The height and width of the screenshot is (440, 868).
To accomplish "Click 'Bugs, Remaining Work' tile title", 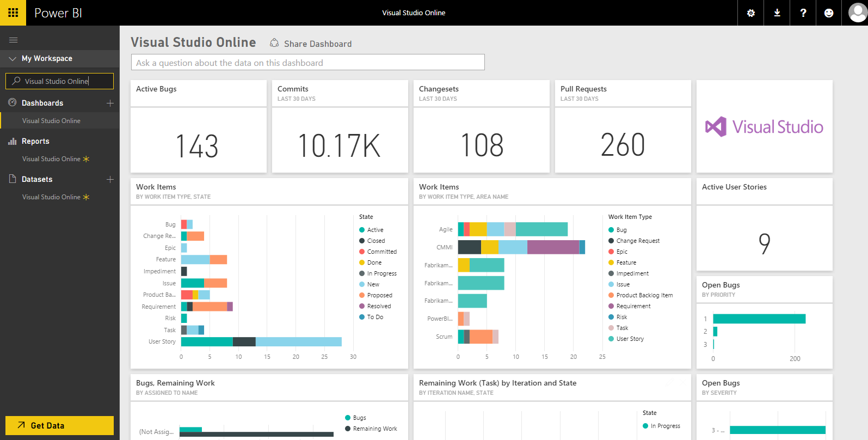I will (175, 383).
